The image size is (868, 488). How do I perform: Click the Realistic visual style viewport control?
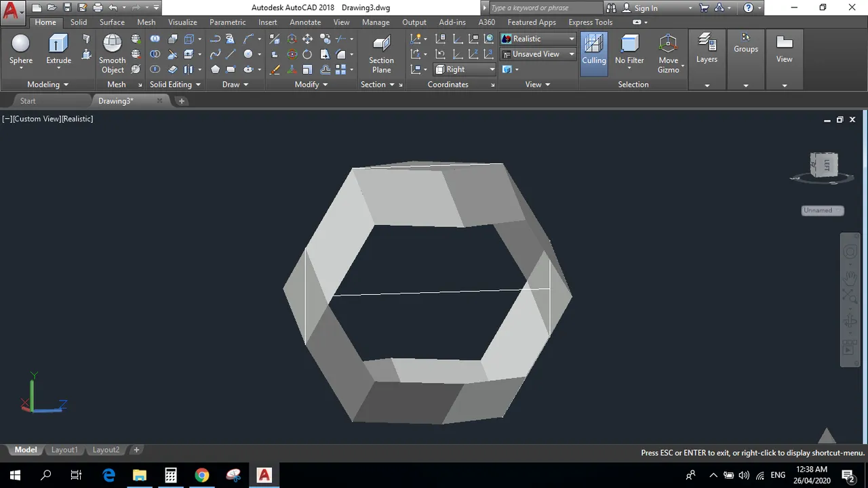pyautogui.click(x=78, y=119)
